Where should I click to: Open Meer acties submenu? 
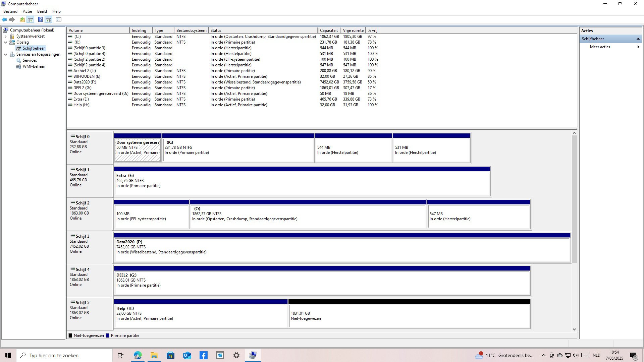[x=600, y=47]
